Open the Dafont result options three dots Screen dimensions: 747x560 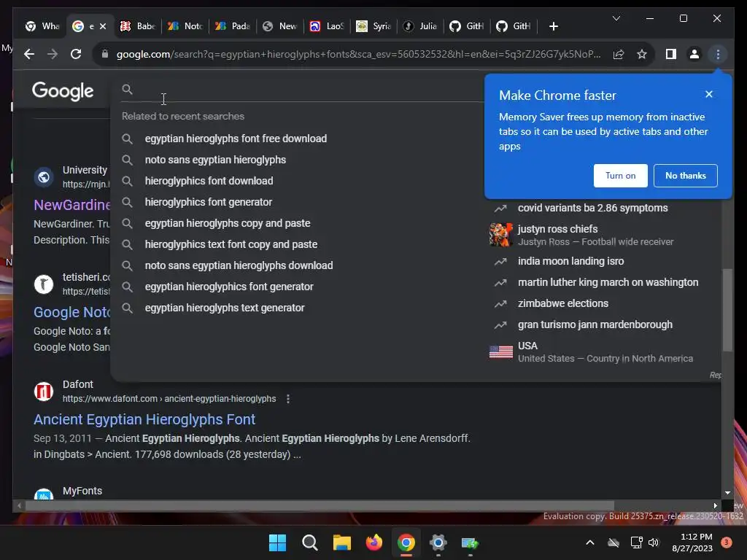pyautogui.click(x=287, y=399)
